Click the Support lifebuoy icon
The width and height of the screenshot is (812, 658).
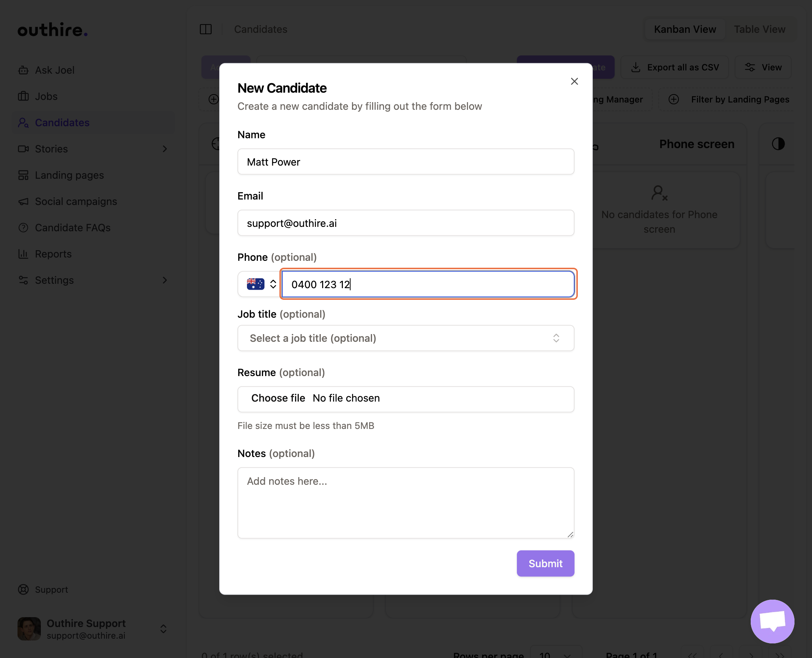[23, 589]
